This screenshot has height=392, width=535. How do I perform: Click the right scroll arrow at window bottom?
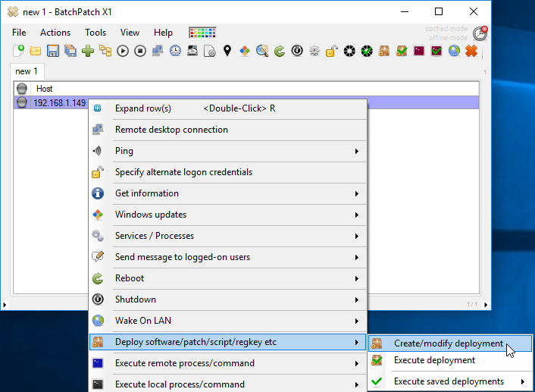pyautogui.click(x=486, y=305)
